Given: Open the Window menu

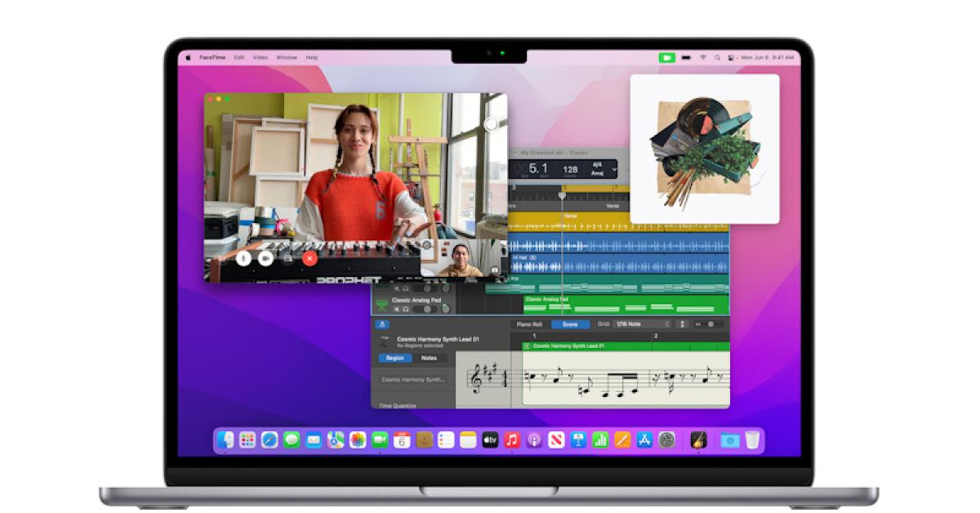Looking at the screenshot, I should tap(287, 58).
